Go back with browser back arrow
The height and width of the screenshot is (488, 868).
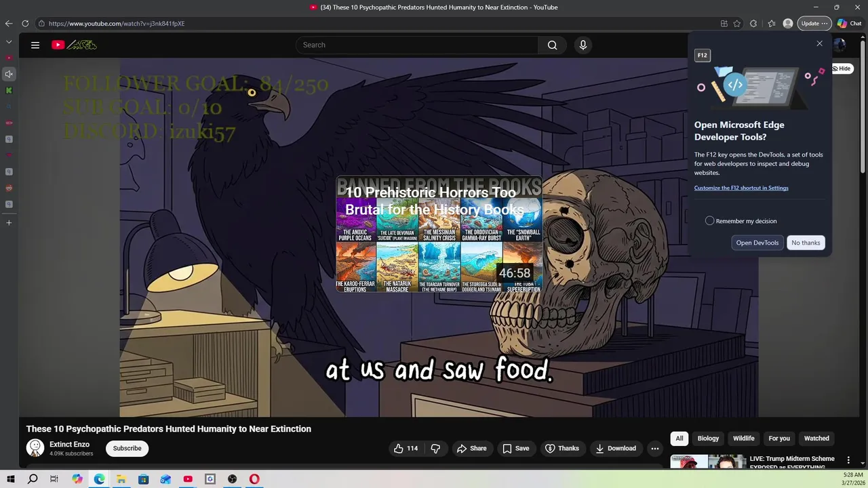point(9,23)
